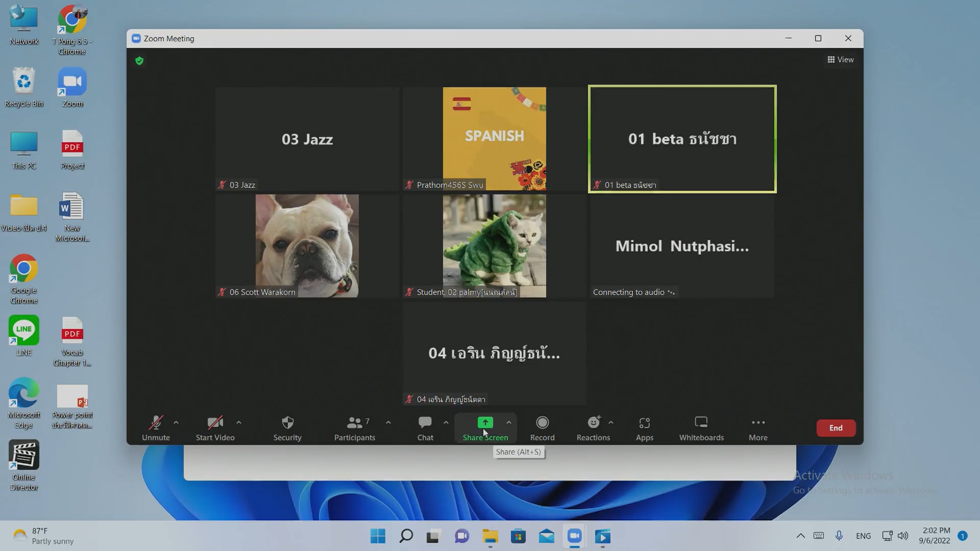The image size is (980, 551).
Task: Click the microphone tray icon
Action: tap(839, 536)
